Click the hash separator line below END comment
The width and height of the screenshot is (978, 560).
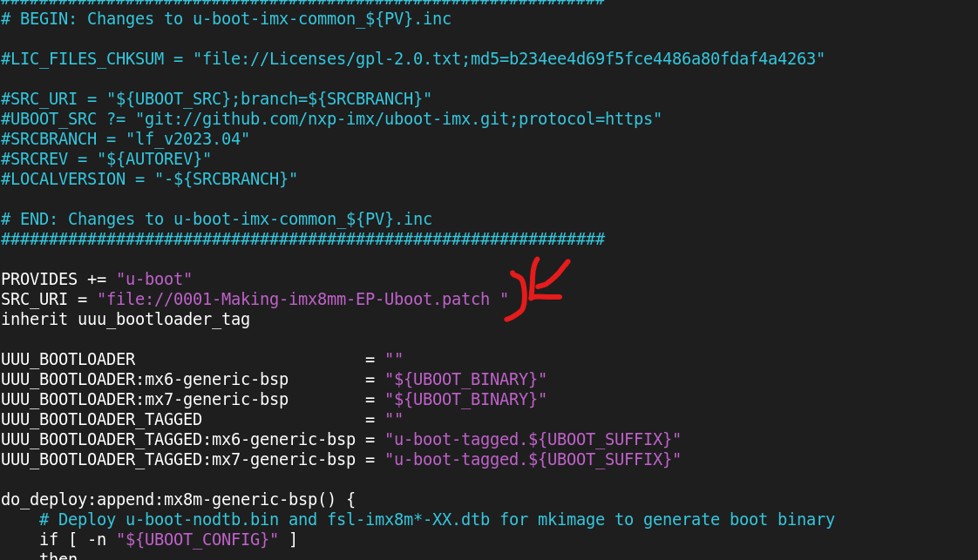[x=302, y=239]
